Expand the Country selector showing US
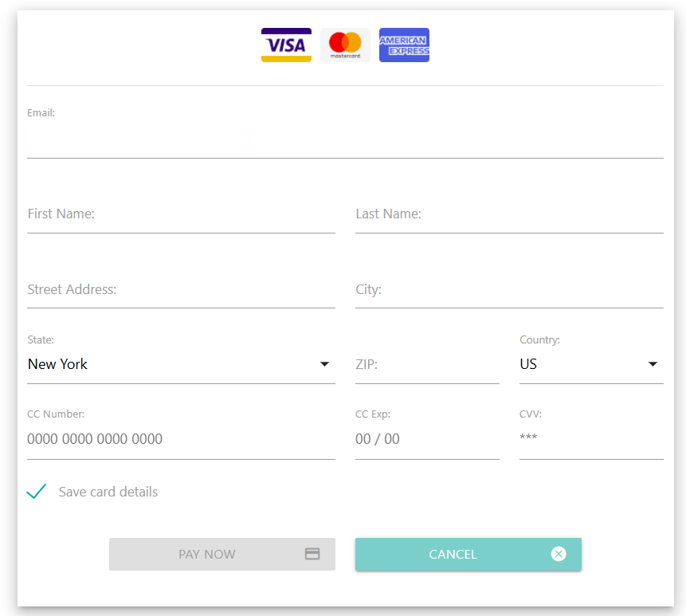 591,364
